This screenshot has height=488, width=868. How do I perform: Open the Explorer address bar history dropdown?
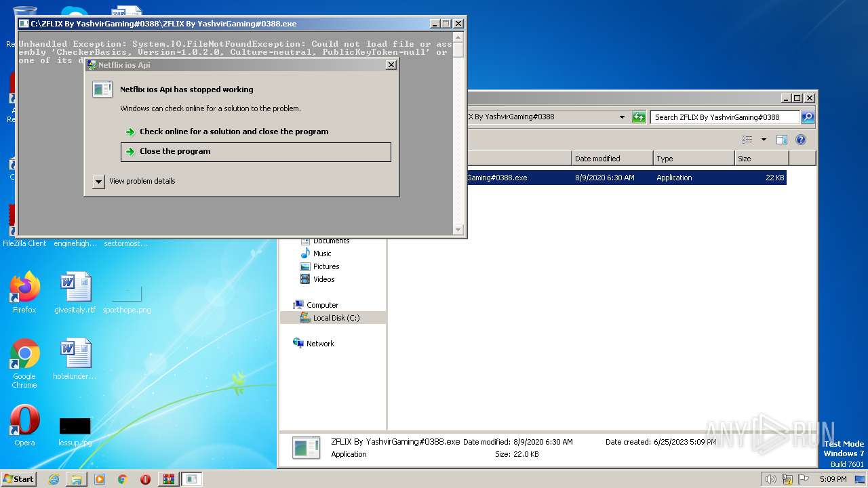(622, 117)
